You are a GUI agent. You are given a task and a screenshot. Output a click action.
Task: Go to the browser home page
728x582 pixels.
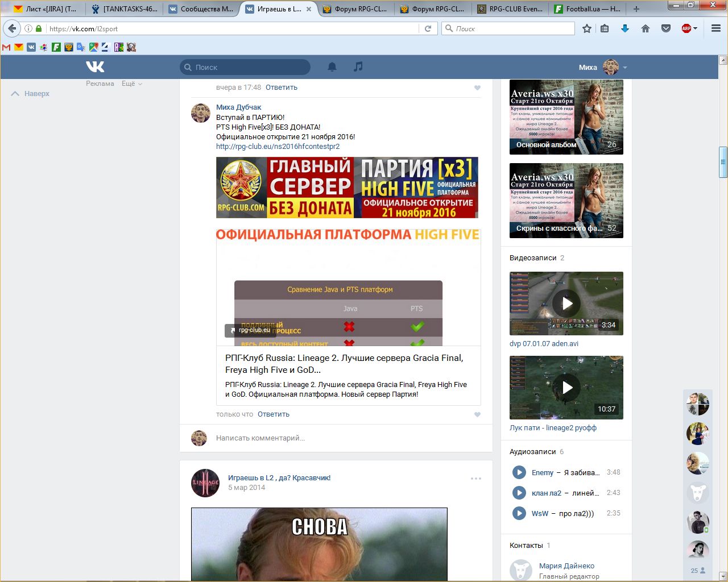[x=646, y=28]
